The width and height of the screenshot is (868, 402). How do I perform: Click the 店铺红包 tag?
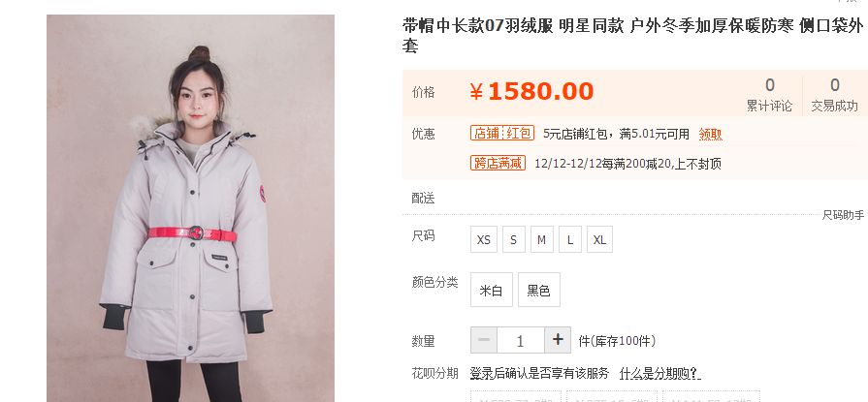coord(502,134)
